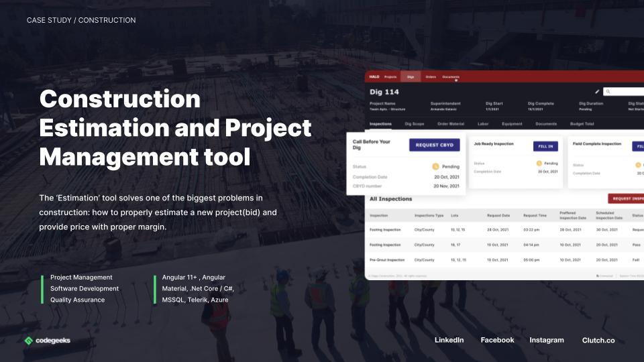The height and width of the screenshot is (362, 644).
Task: Click the All Inspections heading
Action: pyautogui.click(x=390, y=198)
